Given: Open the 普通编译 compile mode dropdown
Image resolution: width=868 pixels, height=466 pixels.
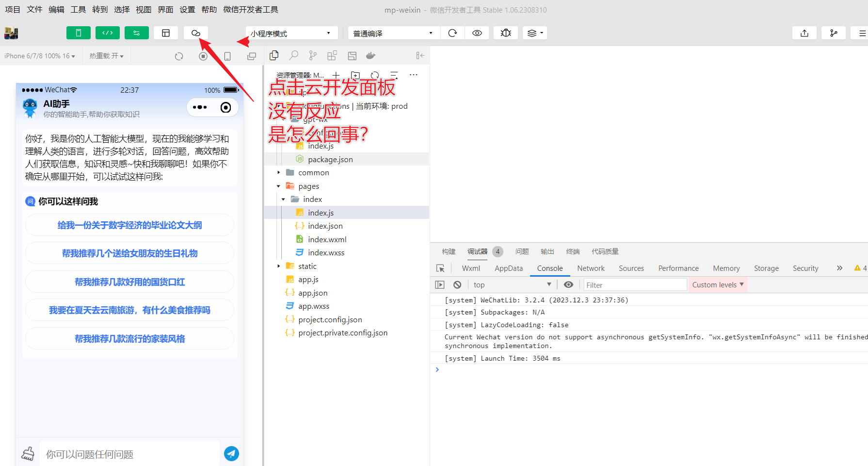Looking at the screenshot, I should tap(394, 33).
